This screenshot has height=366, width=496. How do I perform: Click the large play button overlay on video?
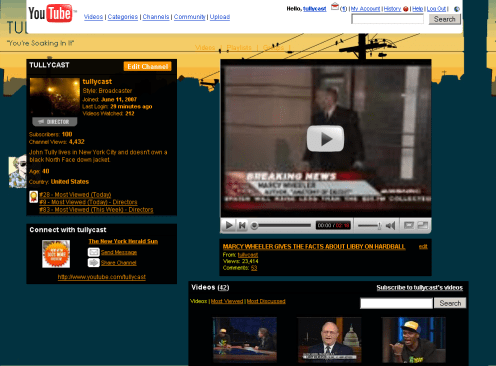click(x=325, y=138)
